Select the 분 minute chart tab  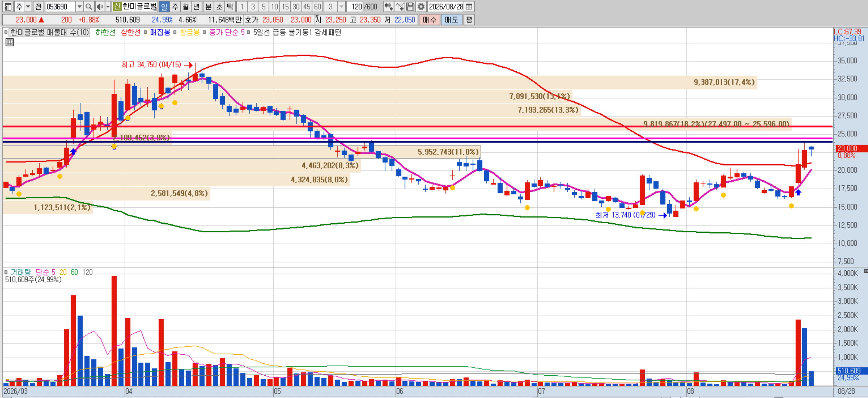coord(209,6)
